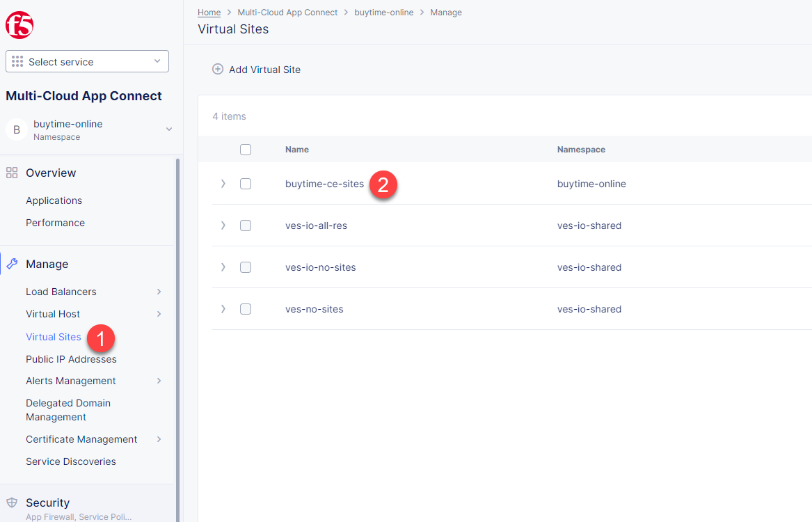Expand the Load Balancers submenu

point(159,292)
